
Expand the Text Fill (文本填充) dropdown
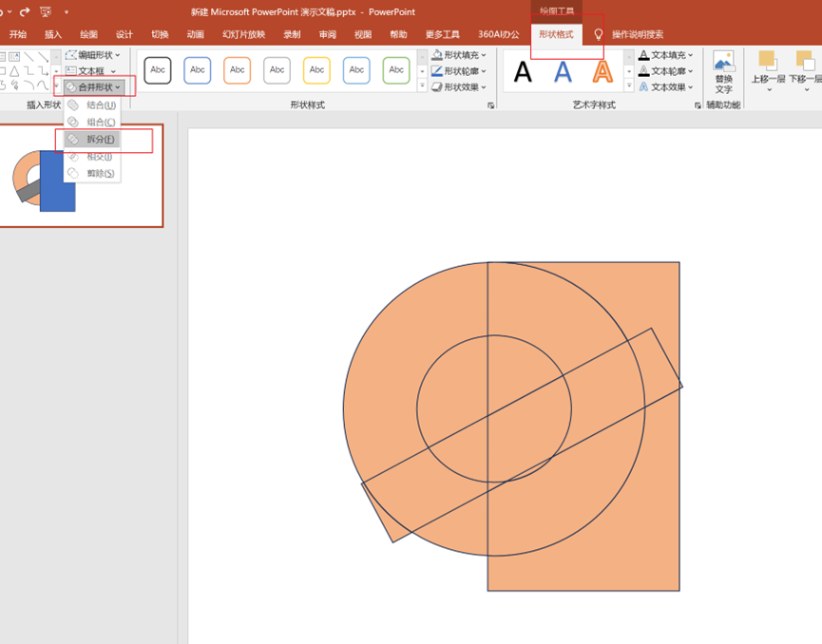pos(667,55)
